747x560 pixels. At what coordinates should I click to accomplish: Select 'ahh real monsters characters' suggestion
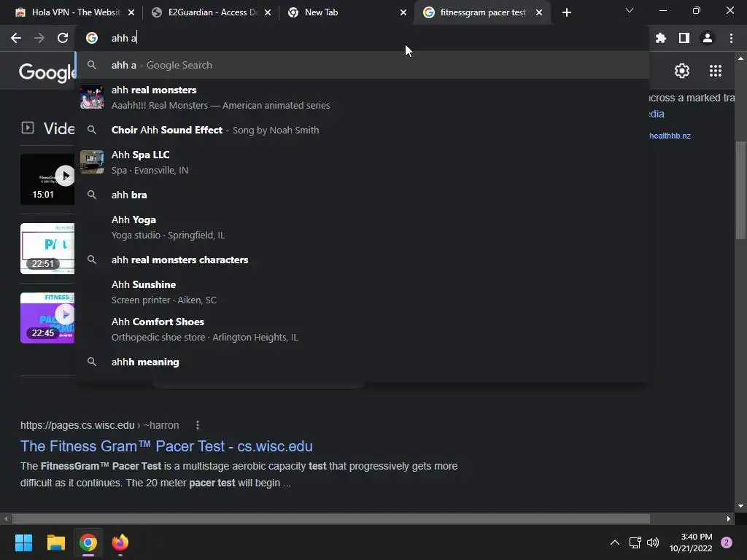tap(363, 260)
